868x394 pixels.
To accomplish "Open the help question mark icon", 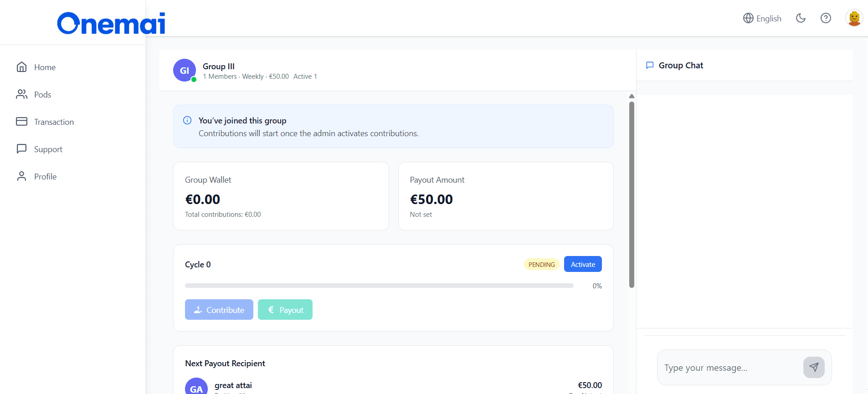I will click(826, 18).
